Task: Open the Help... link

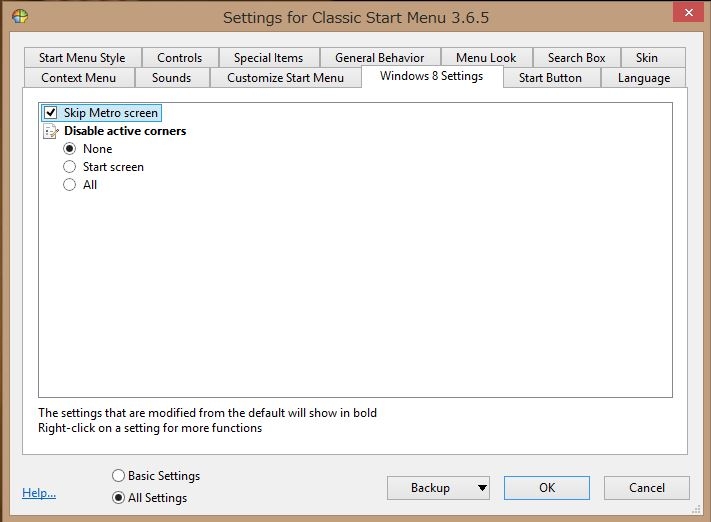Action: (39, 493)
